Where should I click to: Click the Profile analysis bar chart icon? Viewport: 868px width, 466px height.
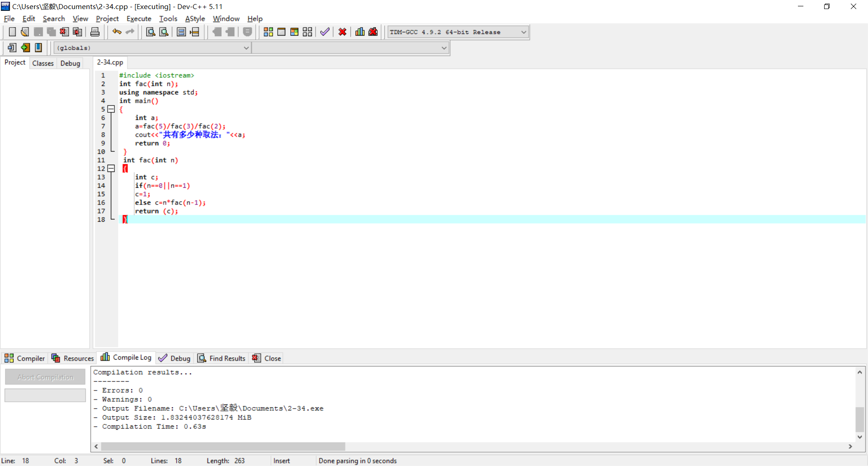[x=360, y=32]
